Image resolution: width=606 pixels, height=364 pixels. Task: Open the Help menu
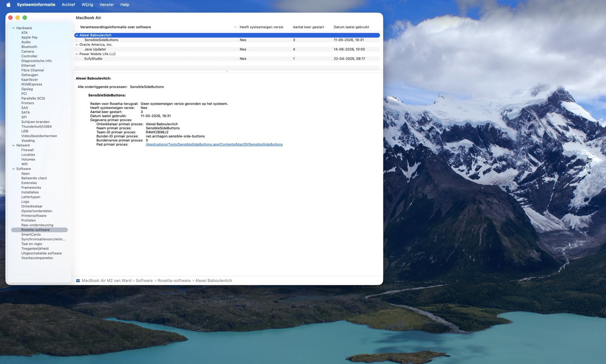[125, 5]
